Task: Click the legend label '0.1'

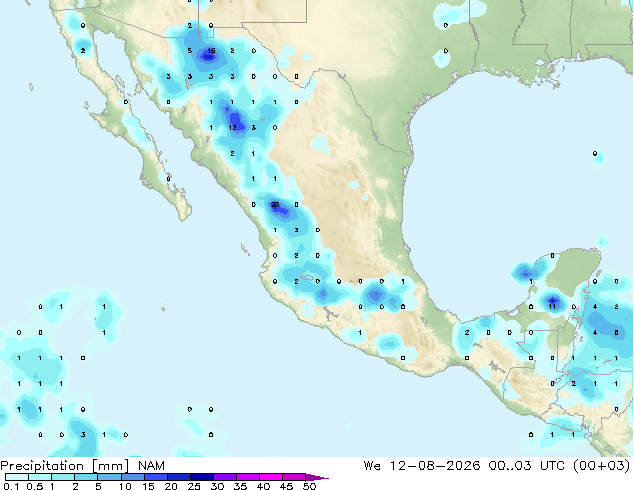Action: 11,486
